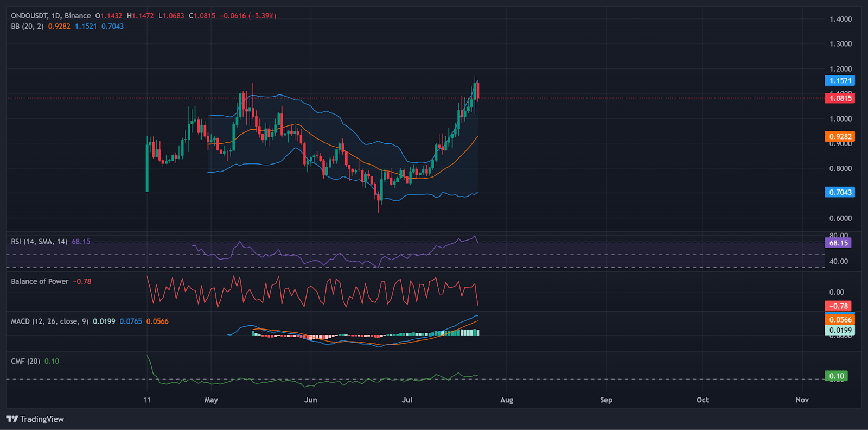Click the 0.8000 price axis label

point(840,168)
